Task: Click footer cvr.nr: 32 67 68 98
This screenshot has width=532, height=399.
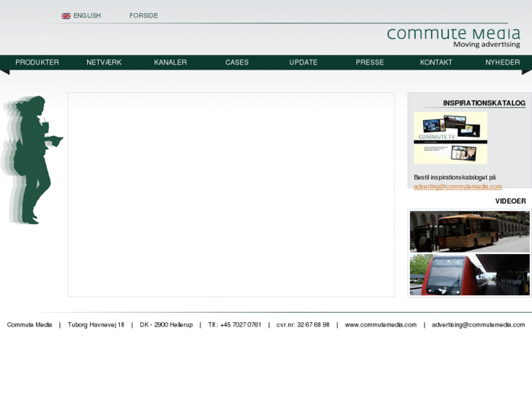Action: pyautogui.click(x=303, y=325)
